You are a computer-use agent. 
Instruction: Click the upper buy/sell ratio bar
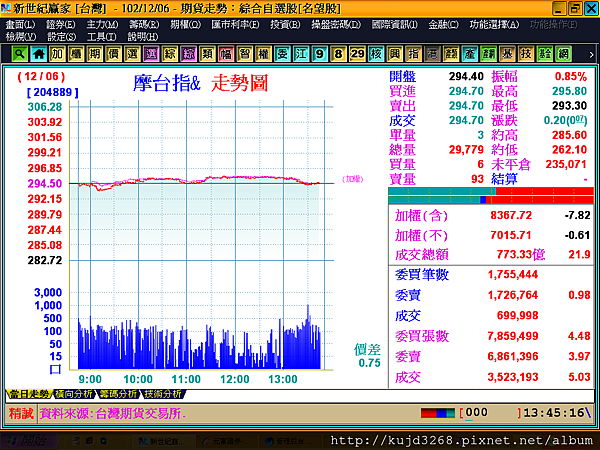pyautogui.click(x=491, y=191)
